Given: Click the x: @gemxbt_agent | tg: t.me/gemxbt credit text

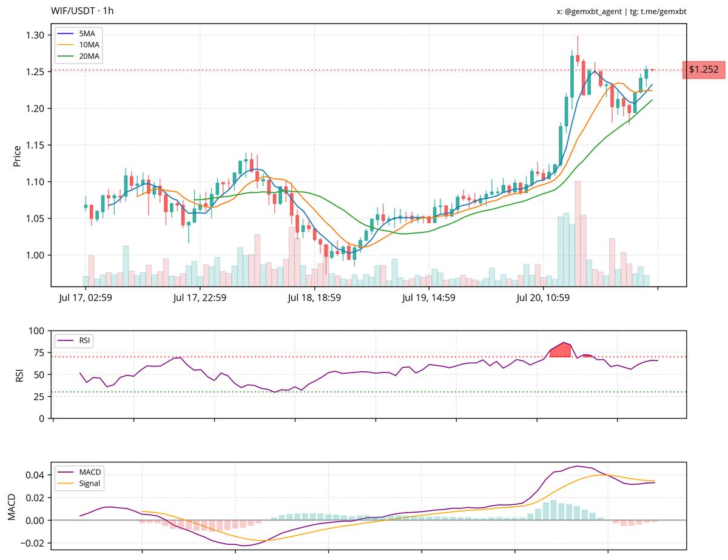Looking at the screenshot, I should pos(622,12).
